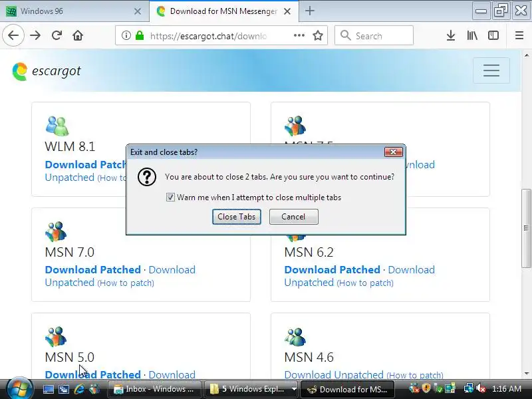Expand the Windows Explorer group dropdown arrow

[x=294, y=389]
